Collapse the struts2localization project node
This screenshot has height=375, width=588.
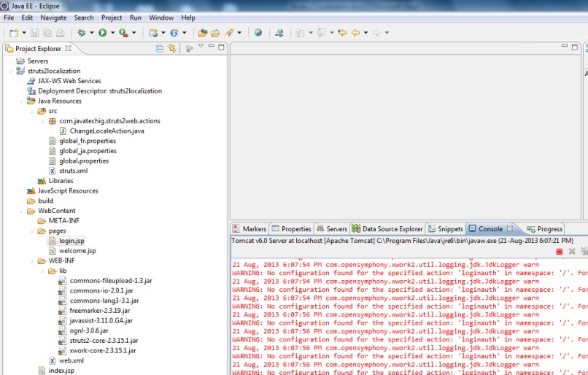point(10,71)
